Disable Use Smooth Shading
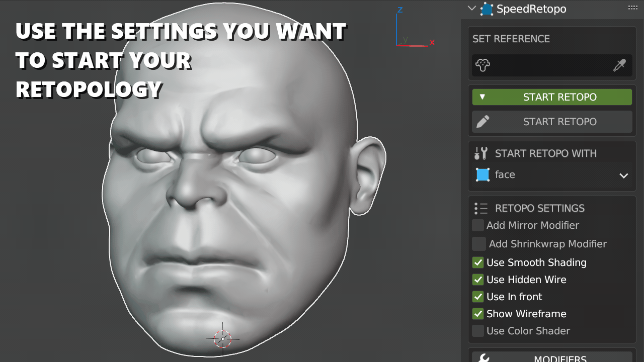This screenshot has width=644, height=362. 477,262
